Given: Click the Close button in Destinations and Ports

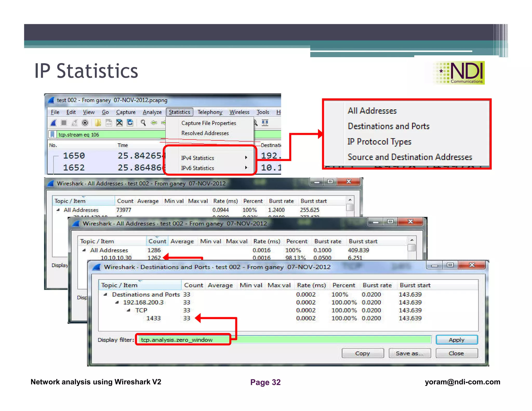Looking at the screenshot, I should 456,353.
